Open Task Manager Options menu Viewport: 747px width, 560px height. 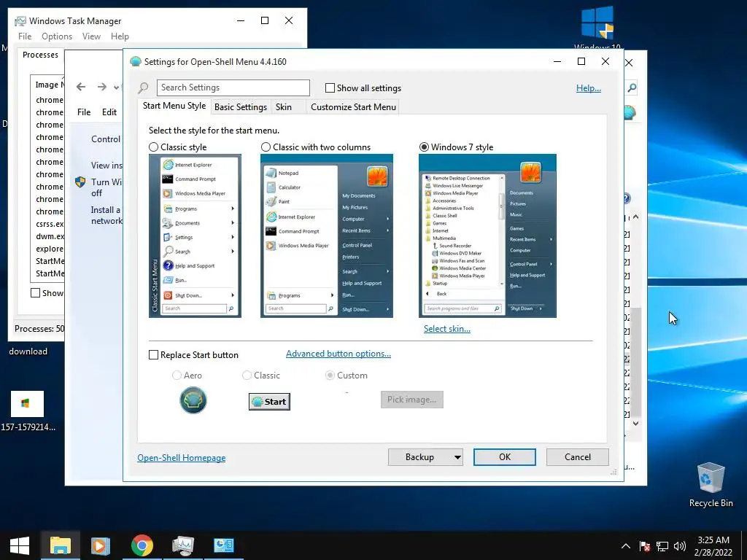click(57, 36)
